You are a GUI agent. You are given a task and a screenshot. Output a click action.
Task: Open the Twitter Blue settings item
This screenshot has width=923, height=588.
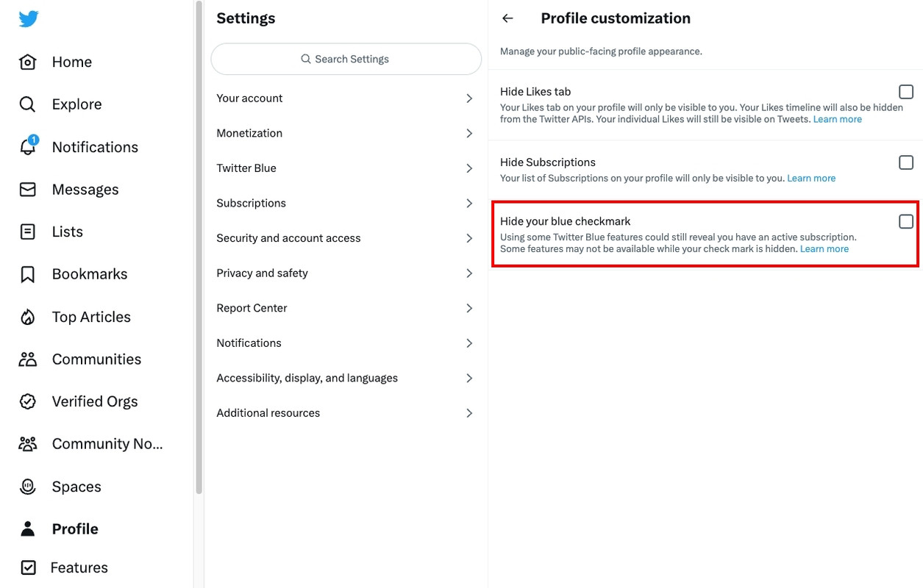[x=346, y=168]
